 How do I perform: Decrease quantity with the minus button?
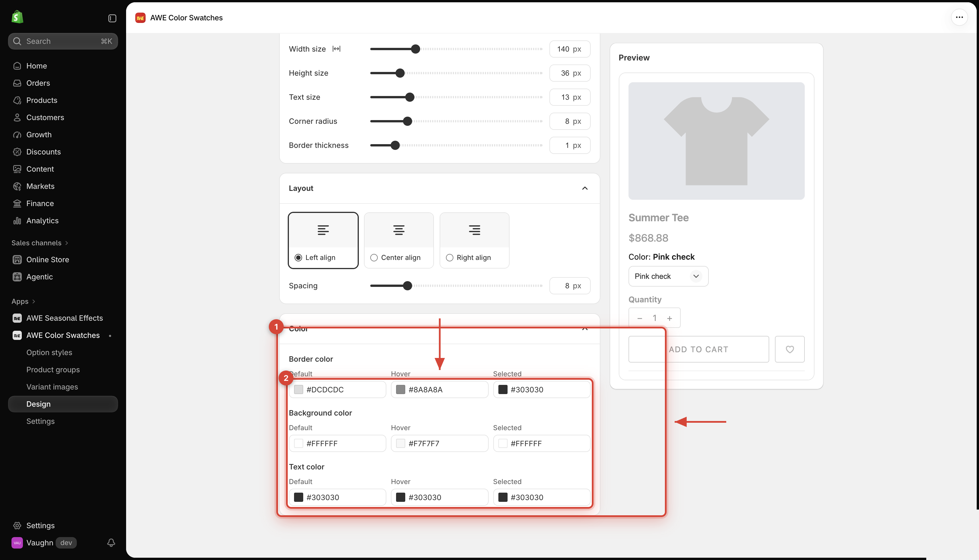(x=640, y=318)
